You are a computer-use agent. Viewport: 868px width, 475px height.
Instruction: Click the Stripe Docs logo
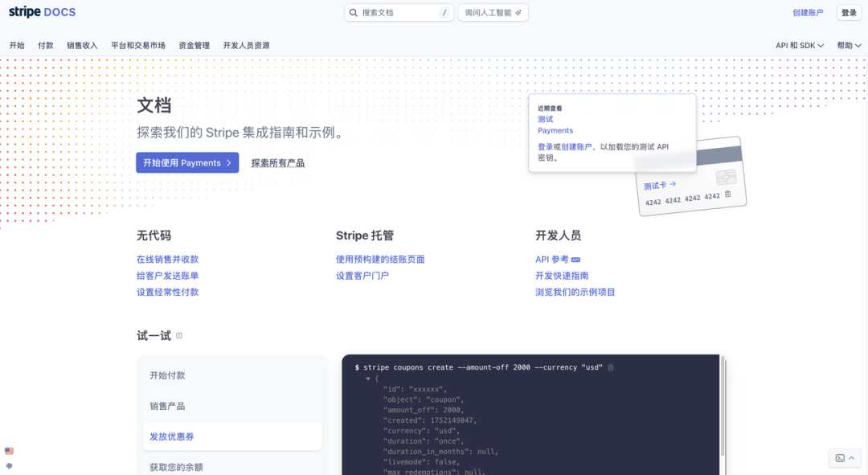42,11
